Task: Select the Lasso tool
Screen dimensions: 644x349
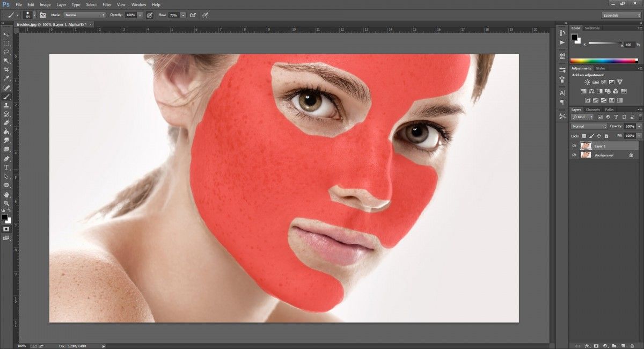Action: [x=6, y=52]
